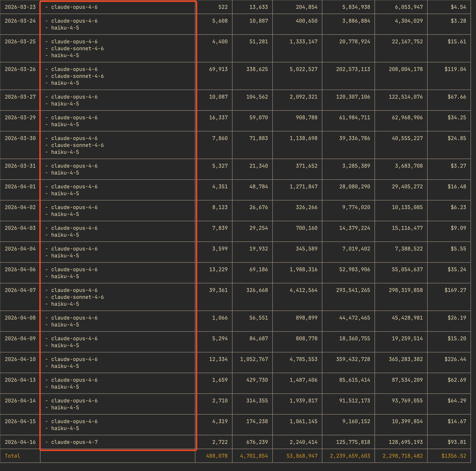The width and height of the screenshot is (476, 471).
Task: Select the value 120,307,106
Action: click(x=353, y=97)
